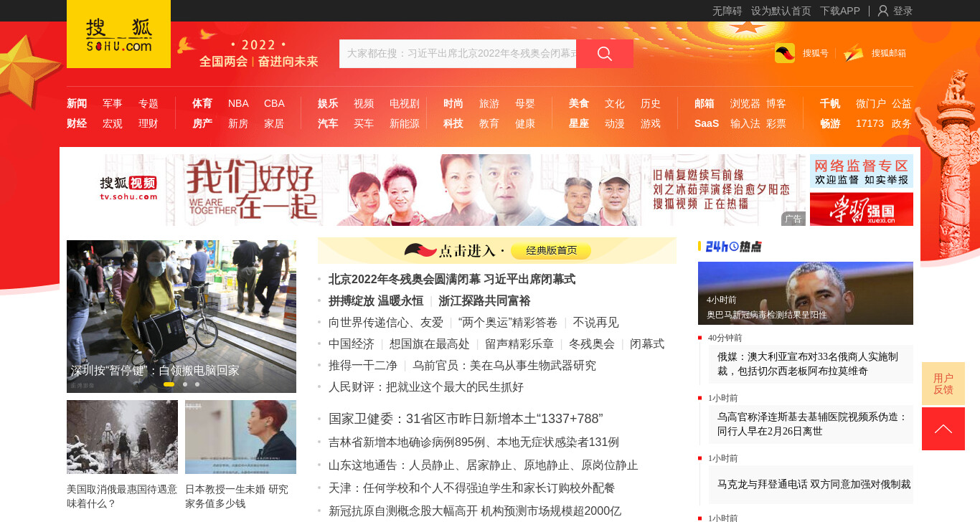The width and height of the screenshot is (980, 522).
Task: Select first carousel indicator dot
Action: tap(169, 384)
